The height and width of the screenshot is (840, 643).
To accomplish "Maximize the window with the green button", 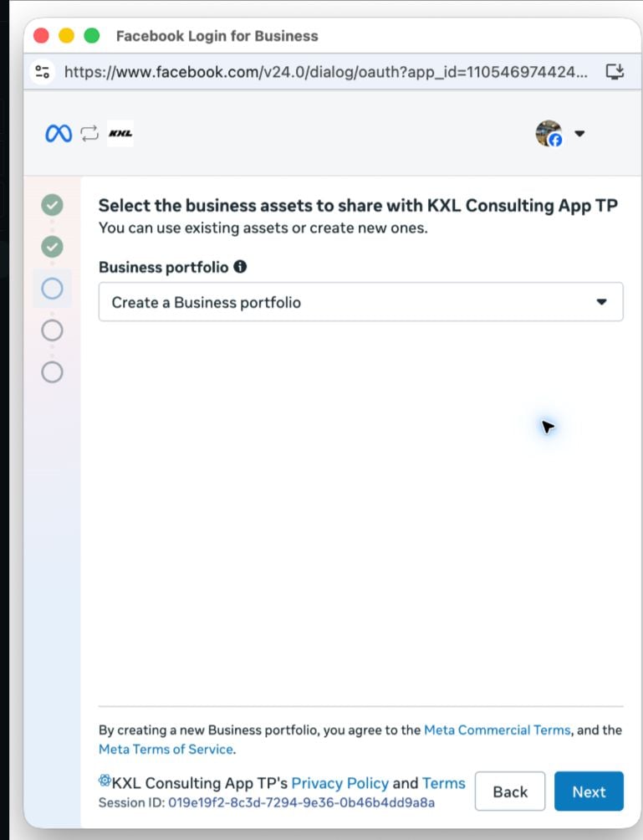I will click(x=92, y=36).
